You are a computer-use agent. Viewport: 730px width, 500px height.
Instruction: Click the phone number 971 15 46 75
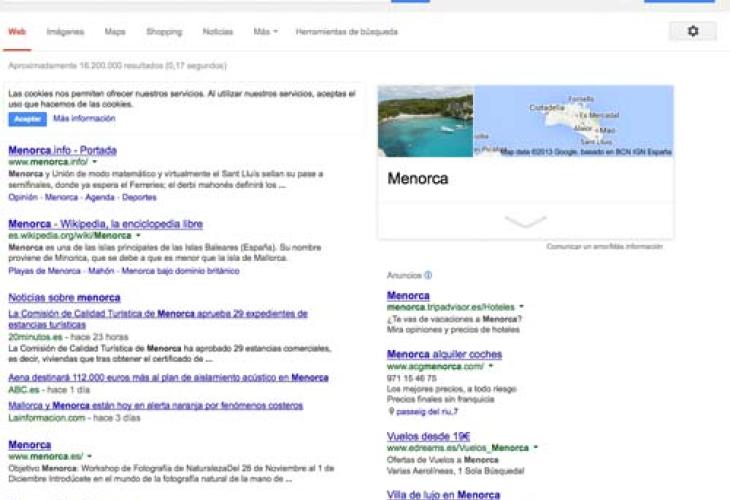pyautogui.click(x=412, y=378)
